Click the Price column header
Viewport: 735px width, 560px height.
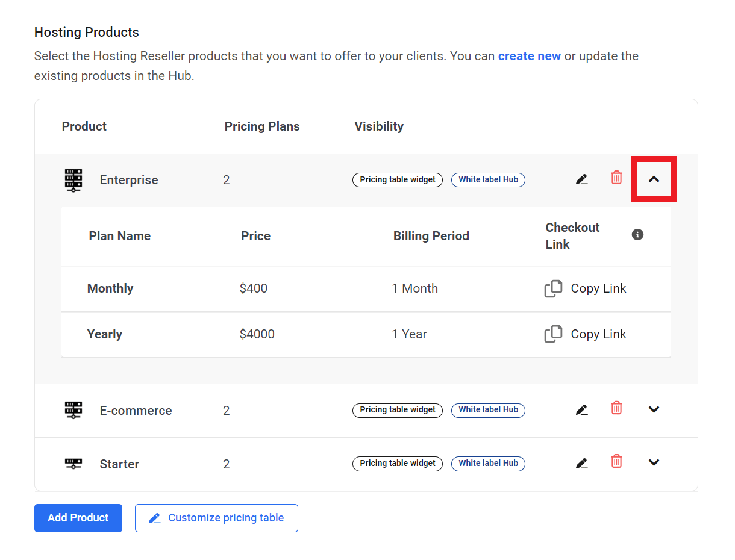click(x=256, y=236)
